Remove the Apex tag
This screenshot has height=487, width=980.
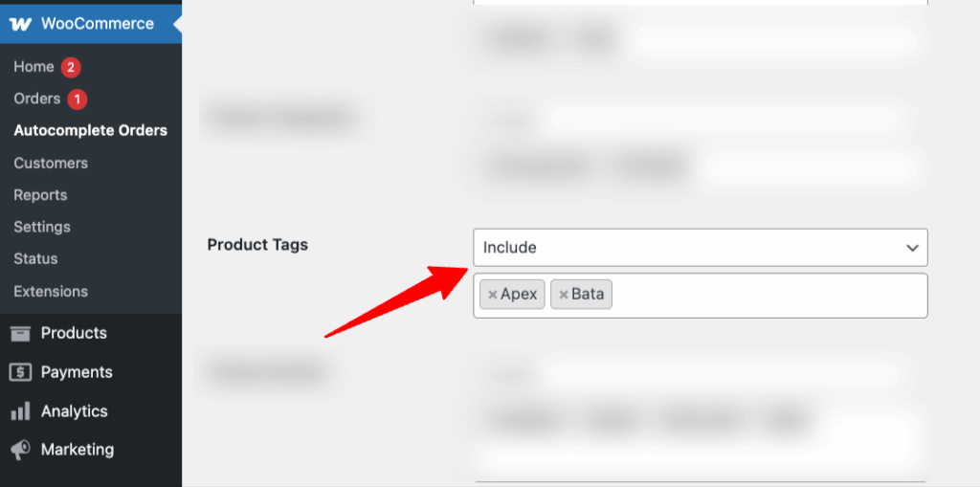pos(492,295)
